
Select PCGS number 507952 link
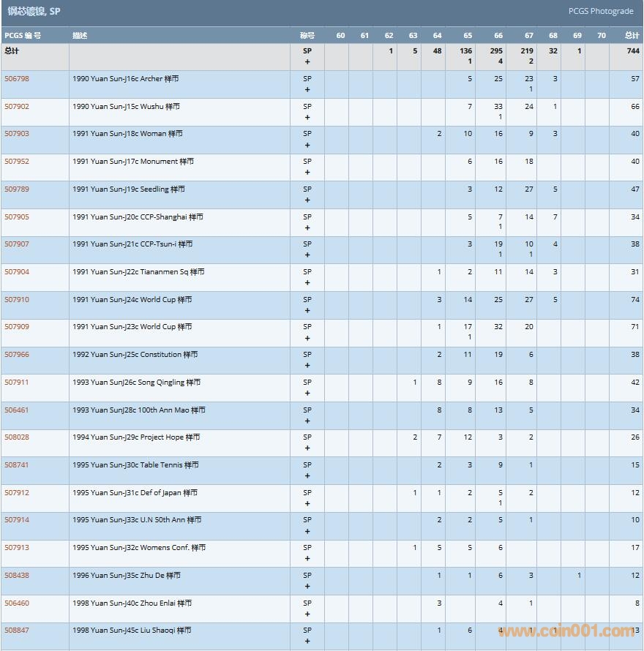(x=17, y=162)
